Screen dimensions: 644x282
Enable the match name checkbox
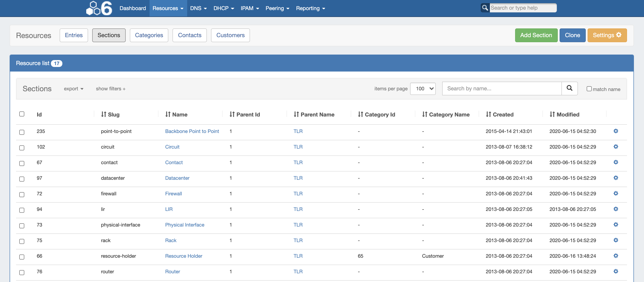589,89
